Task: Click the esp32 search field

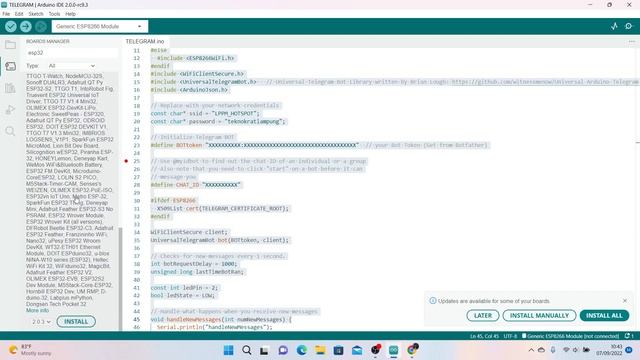Action: click(x=72, y=53)
